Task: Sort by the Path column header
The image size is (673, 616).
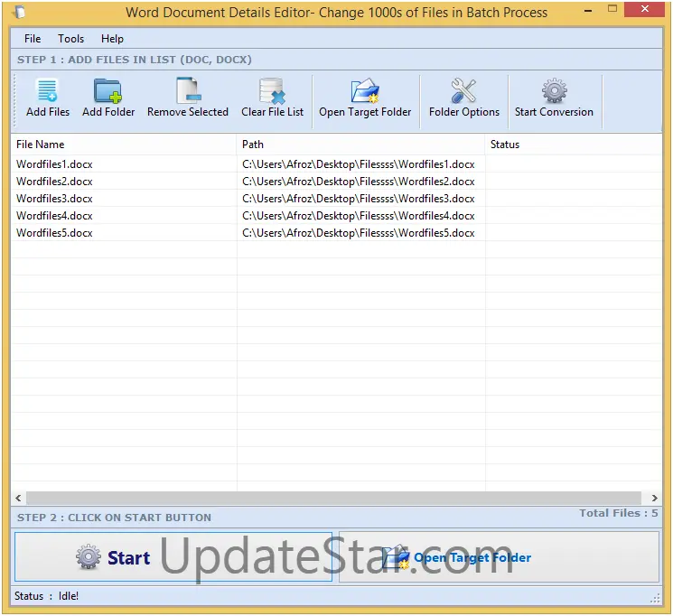Action: tap(360, 145)
